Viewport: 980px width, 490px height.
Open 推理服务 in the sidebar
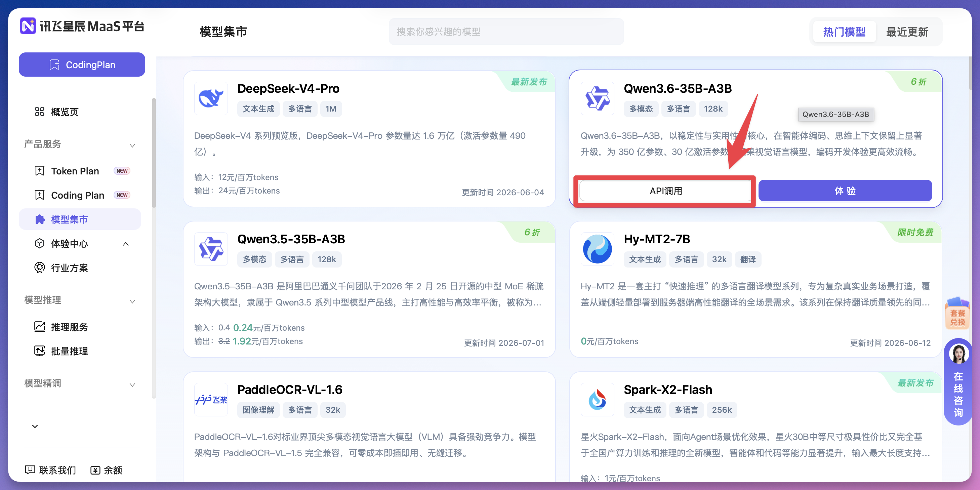[x=80, y=327]
